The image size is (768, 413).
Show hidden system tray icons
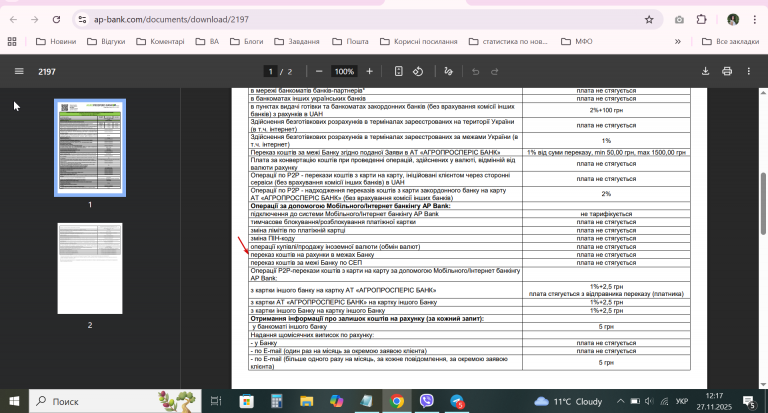[620, 401]
